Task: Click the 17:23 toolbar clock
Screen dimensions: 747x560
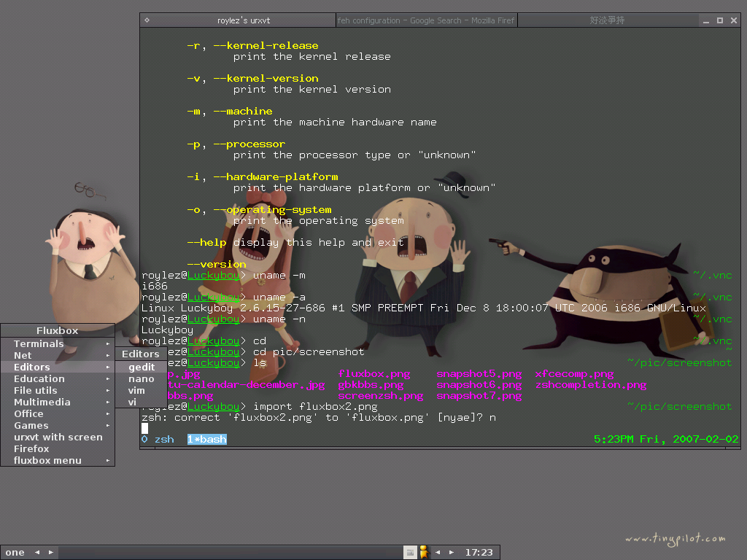Action: coord(479,553)
